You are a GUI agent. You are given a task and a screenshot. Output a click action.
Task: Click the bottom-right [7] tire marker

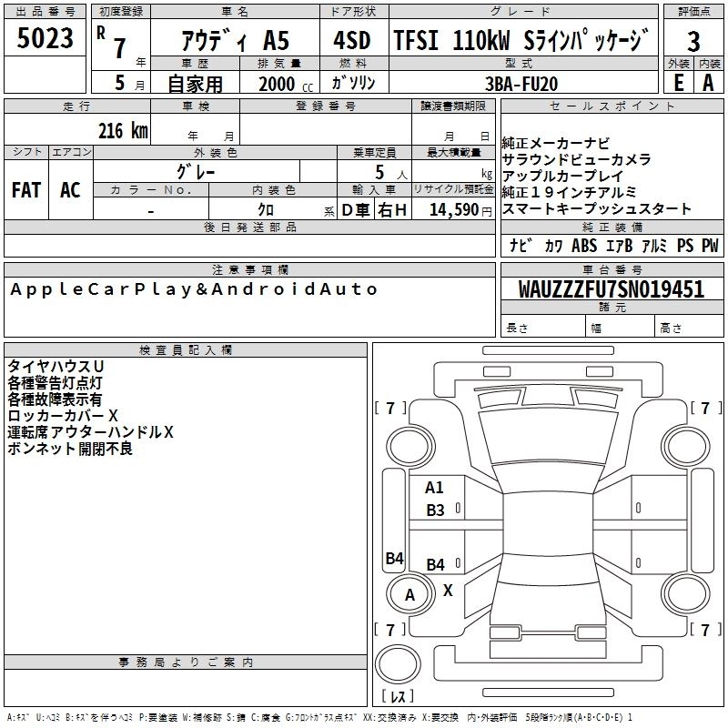point(704,630)
